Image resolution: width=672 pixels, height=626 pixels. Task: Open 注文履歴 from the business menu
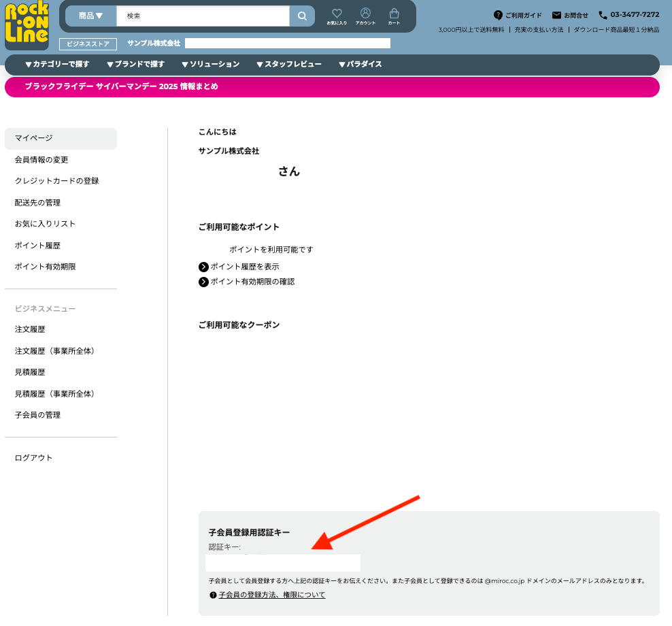point(30,329)
